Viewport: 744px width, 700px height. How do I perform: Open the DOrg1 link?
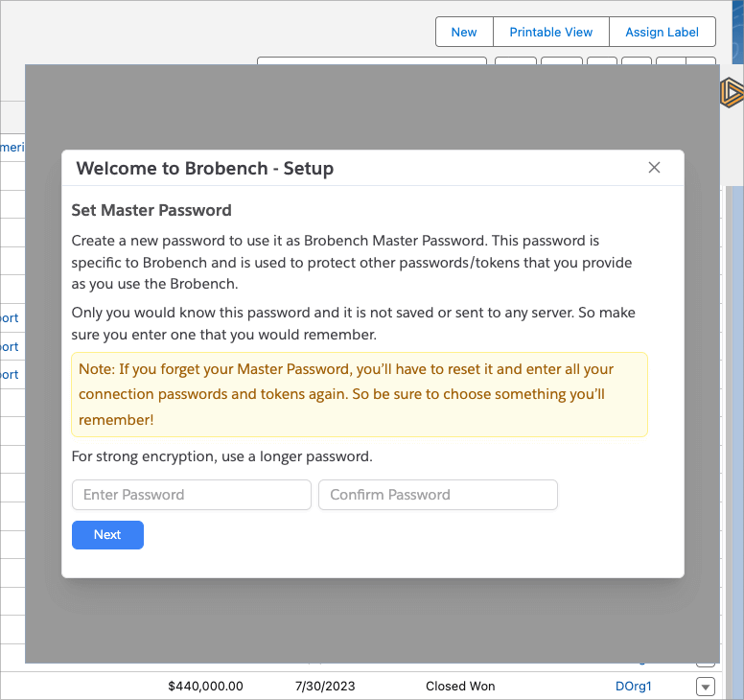click(x=634, y=687)
